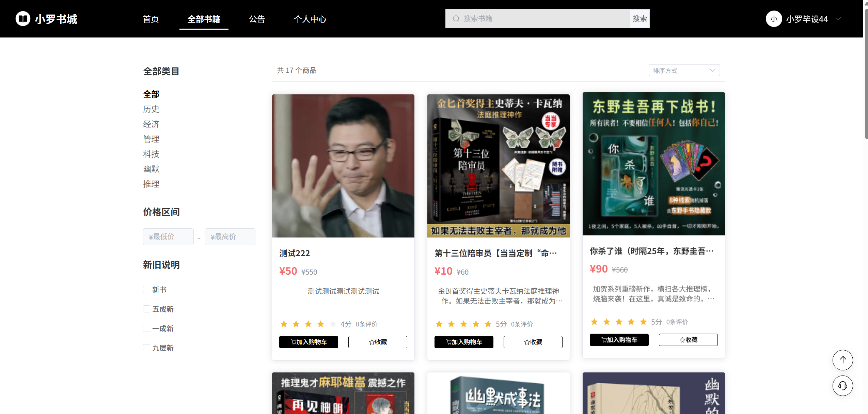Click the ¥最低价 input field
Image resolution: width=868 pixels, height=414 pixels.
point(168,236)
